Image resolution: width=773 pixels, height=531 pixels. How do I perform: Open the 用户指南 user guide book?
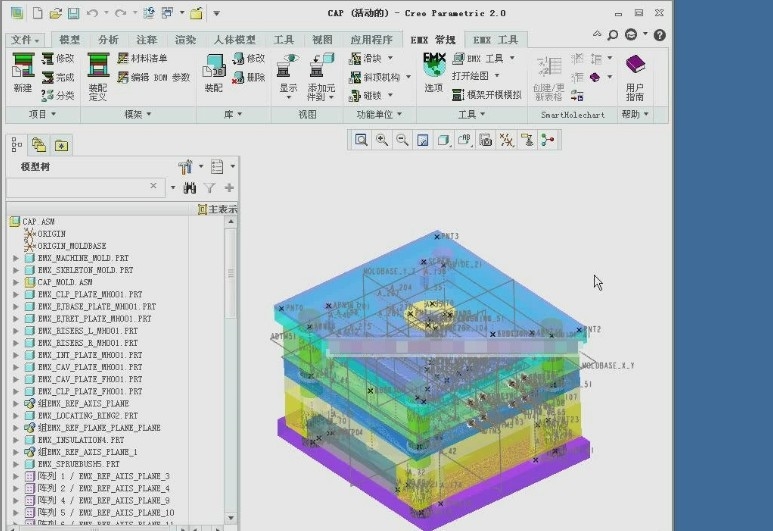click(x=635, y=77)
